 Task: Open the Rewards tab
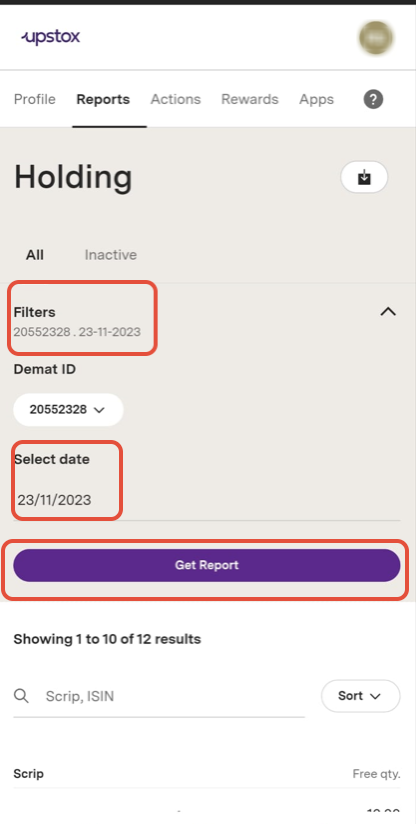point(249,99)
